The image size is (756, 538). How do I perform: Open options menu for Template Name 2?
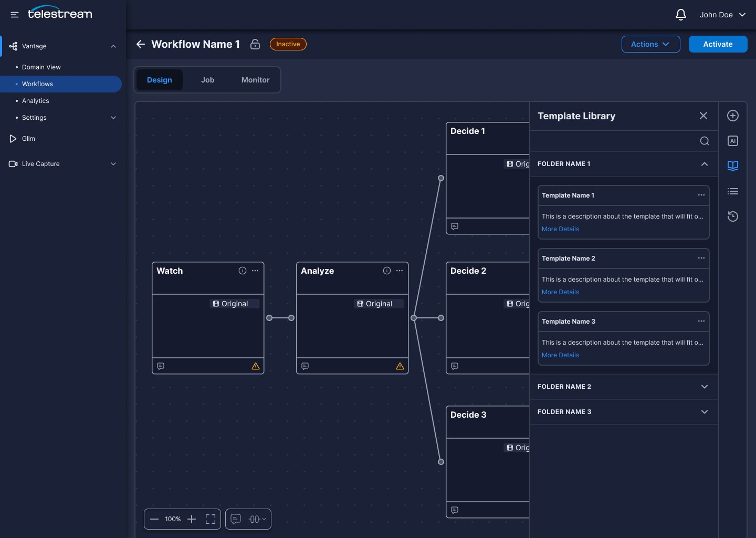[x=701, y=258]
